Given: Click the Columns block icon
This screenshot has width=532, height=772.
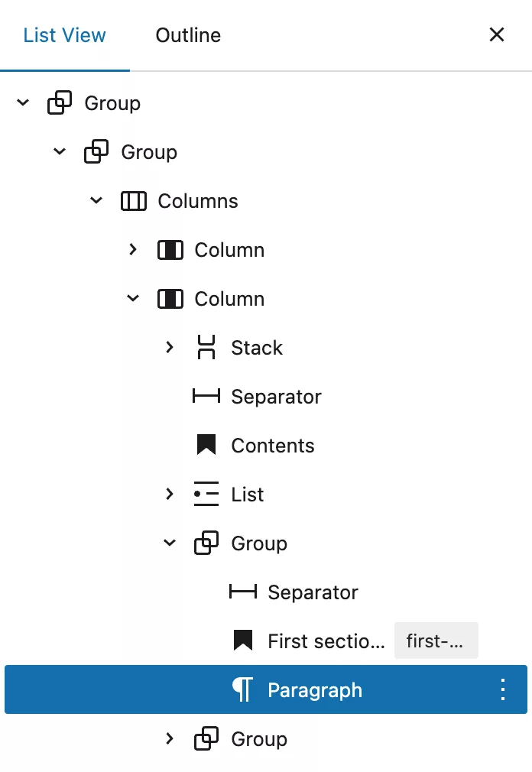Looking at the screenshot, I should (x=133, y=201).
